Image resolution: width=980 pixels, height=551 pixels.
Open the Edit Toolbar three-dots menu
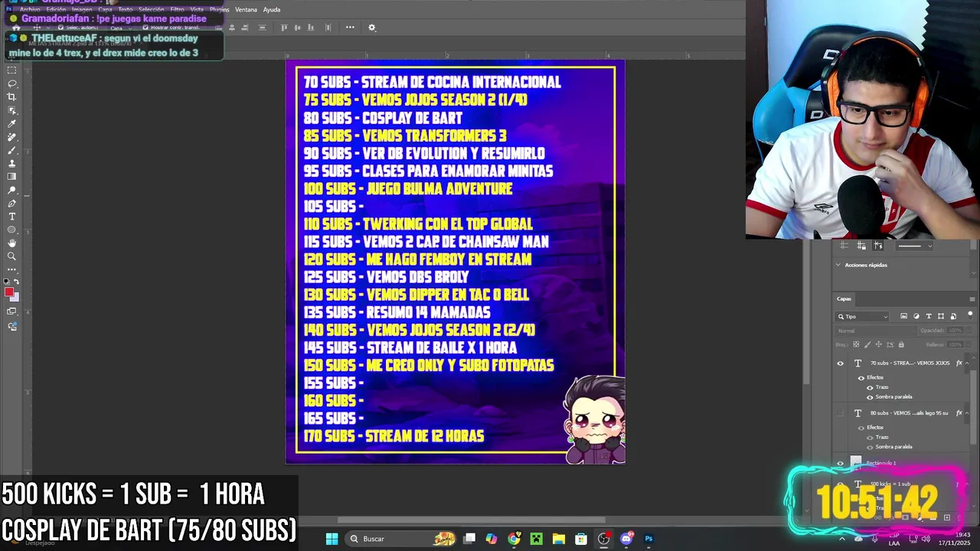pyautogui.click(x=11, y=269)
